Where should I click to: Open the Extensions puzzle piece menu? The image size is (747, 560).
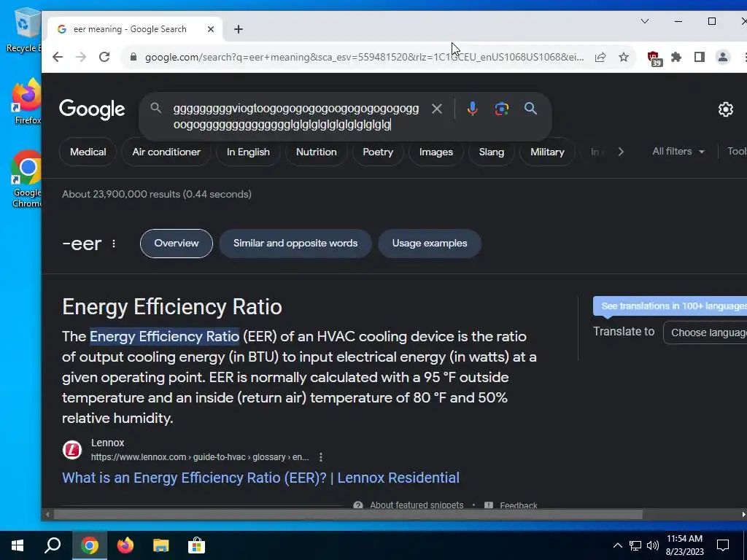(676, 57)
